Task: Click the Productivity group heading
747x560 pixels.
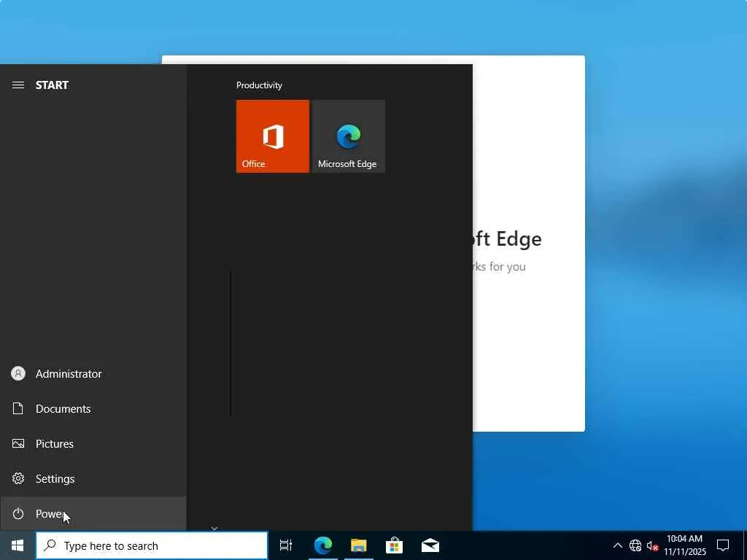Action: tap(259, 85)
